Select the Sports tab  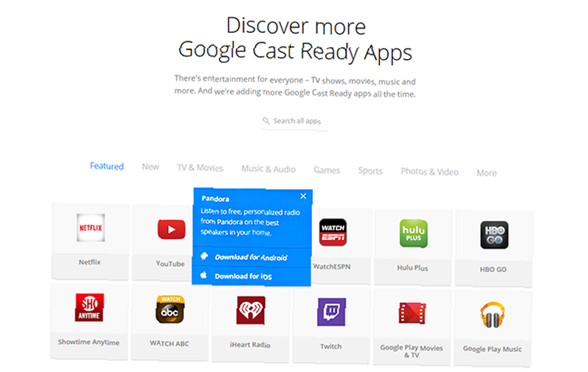(x=370, y=171)
